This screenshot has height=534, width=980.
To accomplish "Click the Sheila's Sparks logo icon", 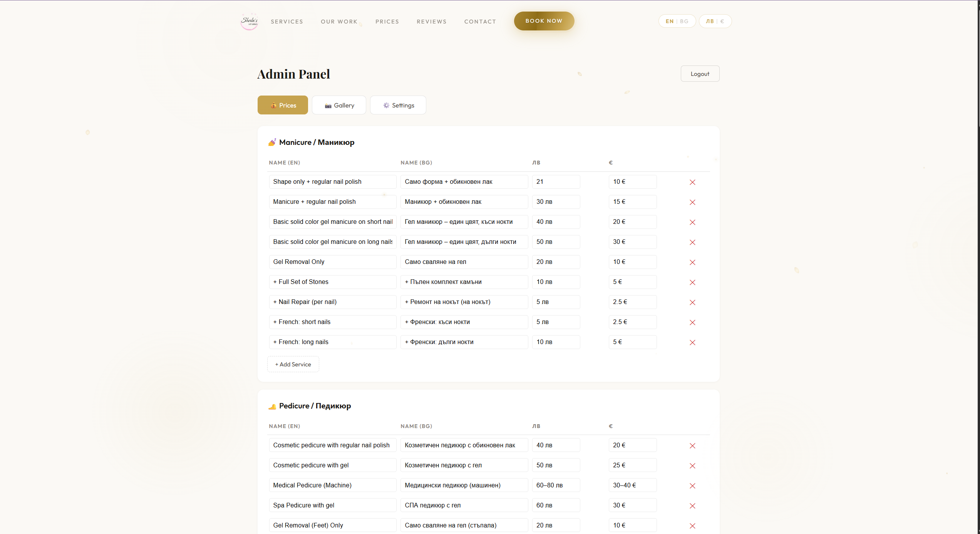I will 249,21.
